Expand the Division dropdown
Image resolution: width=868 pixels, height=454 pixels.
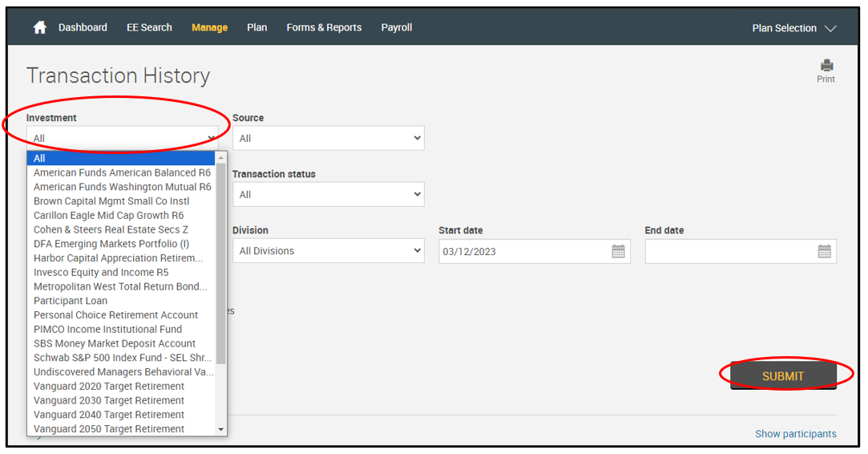tap(328, 251)
